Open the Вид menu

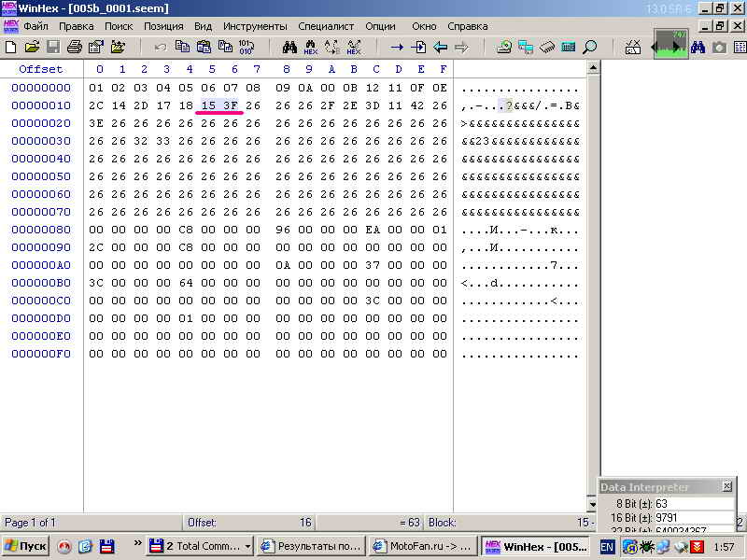coord(203,26)
